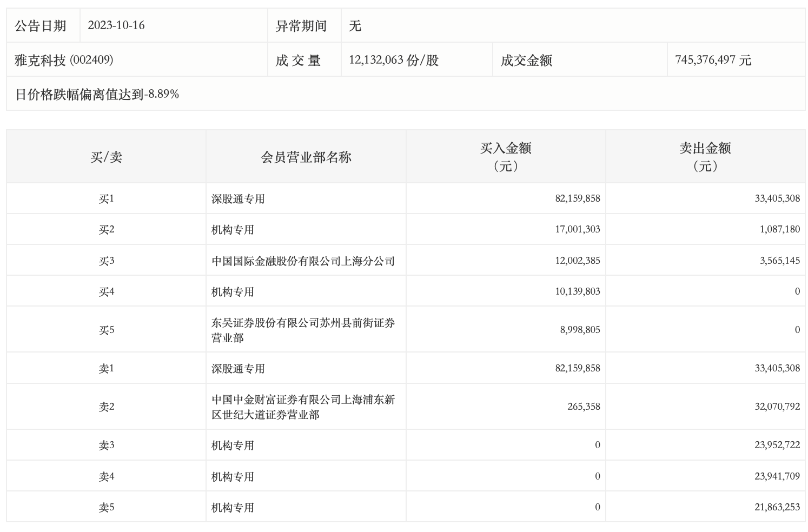This screenshot has width=808, height=532.
Task: Click the buy amount 17,001,303
Action: click(x=577, y=229)
